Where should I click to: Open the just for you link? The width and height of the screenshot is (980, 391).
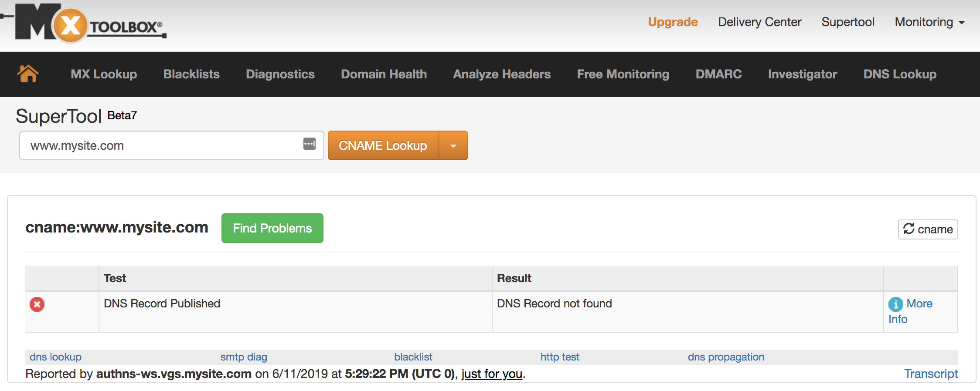(492, 374)
